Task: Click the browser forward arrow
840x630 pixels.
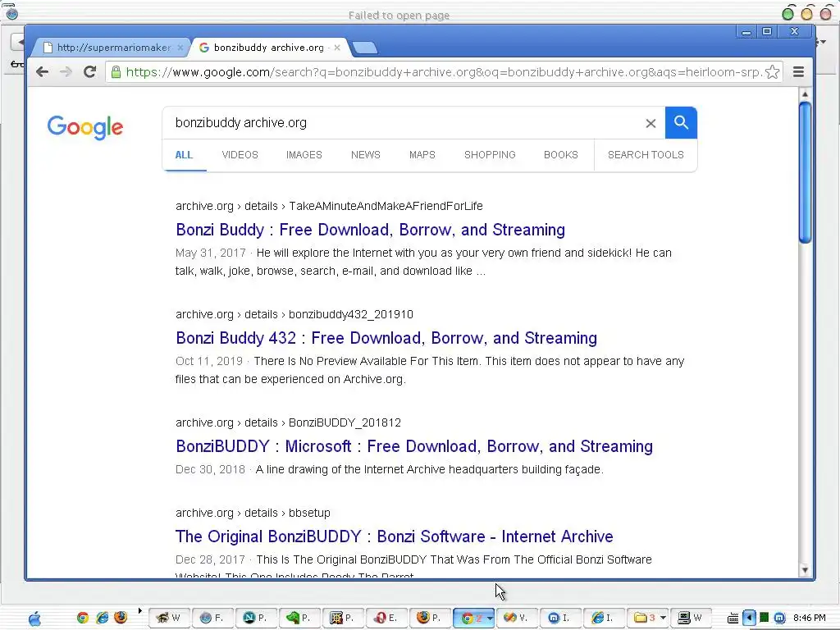Action: (x=66, y=72)
